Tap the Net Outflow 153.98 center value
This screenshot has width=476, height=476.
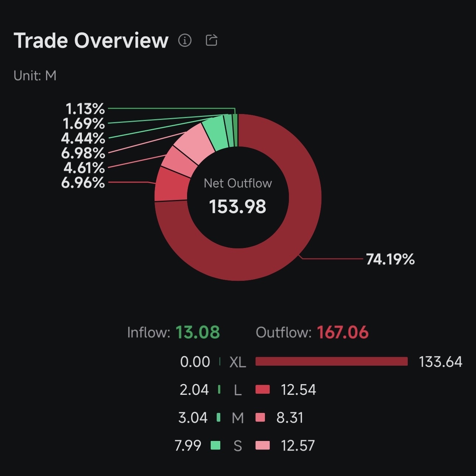(238, 206)
